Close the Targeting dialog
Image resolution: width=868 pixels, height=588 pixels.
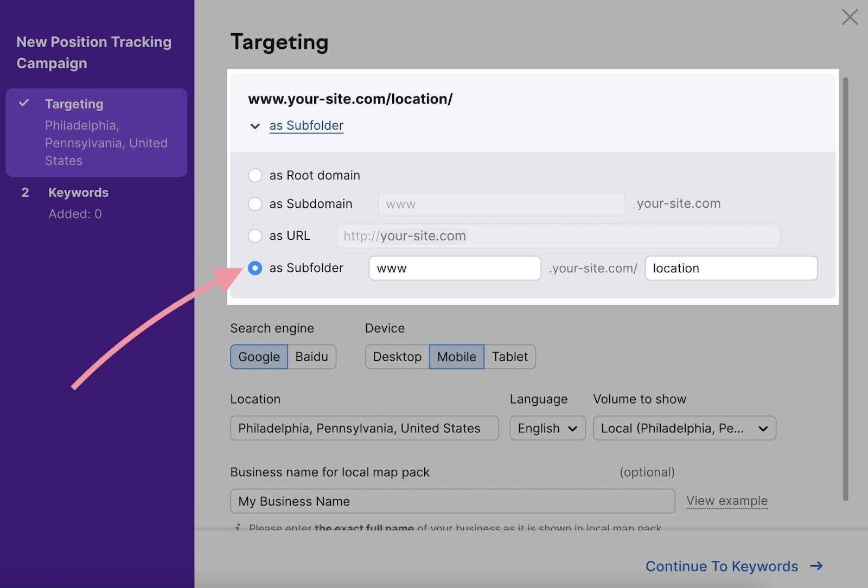coord(849,17)
